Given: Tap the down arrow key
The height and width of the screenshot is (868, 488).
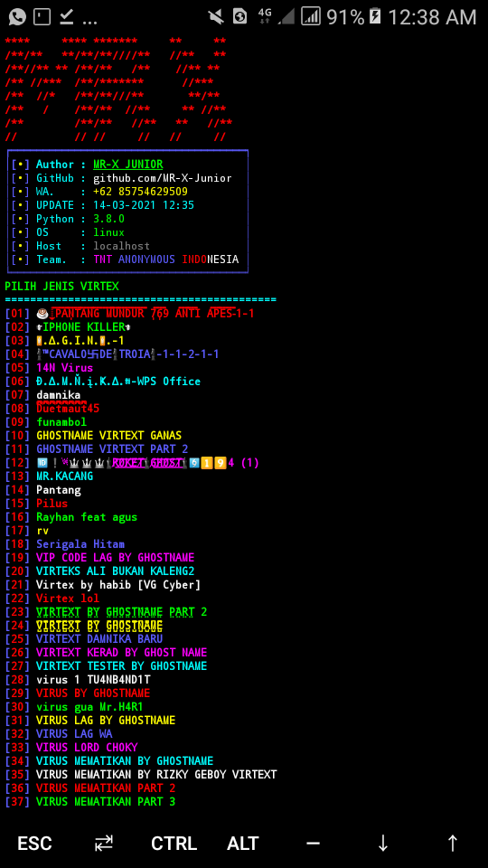Looking at the screenshot, I should (x=383, y=844).
